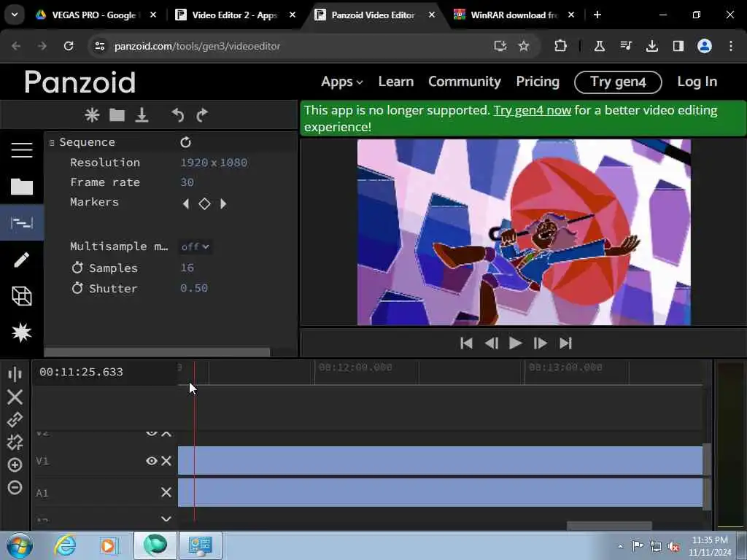Reset the Sequence settings
Viewport: 747px width, 560px height.
[186, 142]
